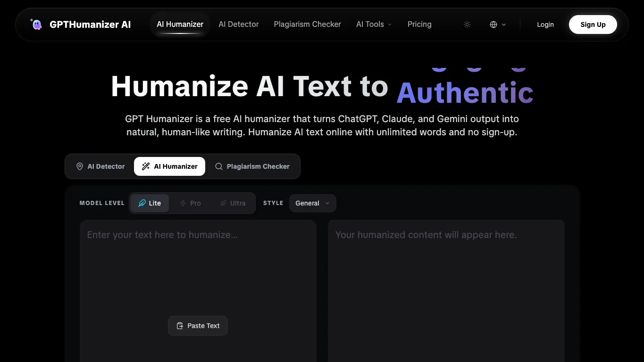644x362 pixels.
Task: Choose the Ultra model level
Action: (233, 203)
